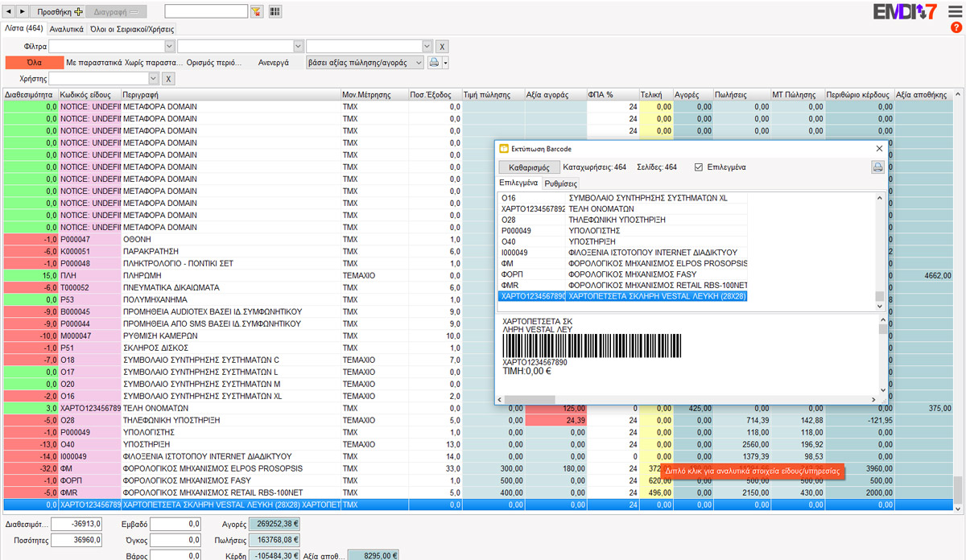Toggle the Επιλεγμένα checkbox
The width and height of the screenshot is (966, 560).
coord(699,167)
